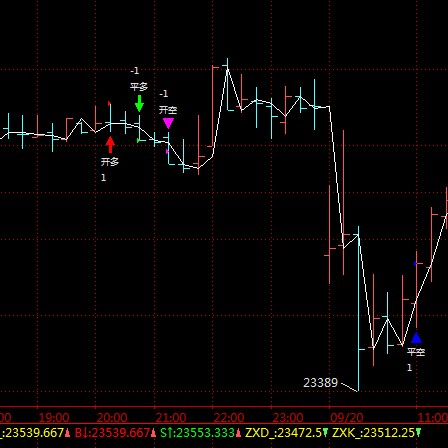The image size is (448, 448).
Task: Click the 平多 label text
Action: [x=139, y=87]
